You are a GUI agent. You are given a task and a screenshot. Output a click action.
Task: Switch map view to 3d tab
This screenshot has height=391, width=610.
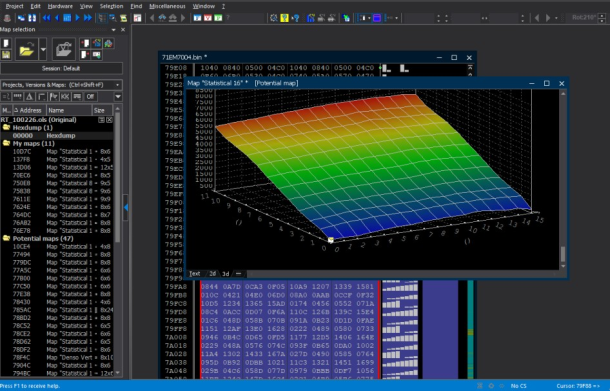point(226,274)
